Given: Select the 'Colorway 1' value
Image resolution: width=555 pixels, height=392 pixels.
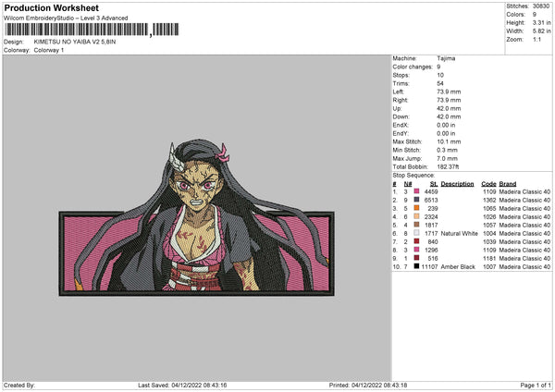Looking at the screenshot, I should pos(49,50).
